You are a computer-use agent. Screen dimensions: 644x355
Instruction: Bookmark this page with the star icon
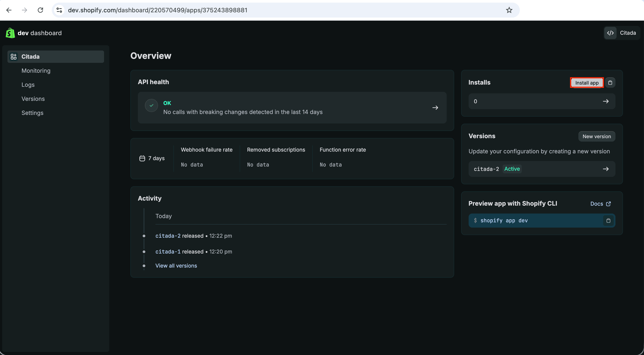tap(509, 10)
